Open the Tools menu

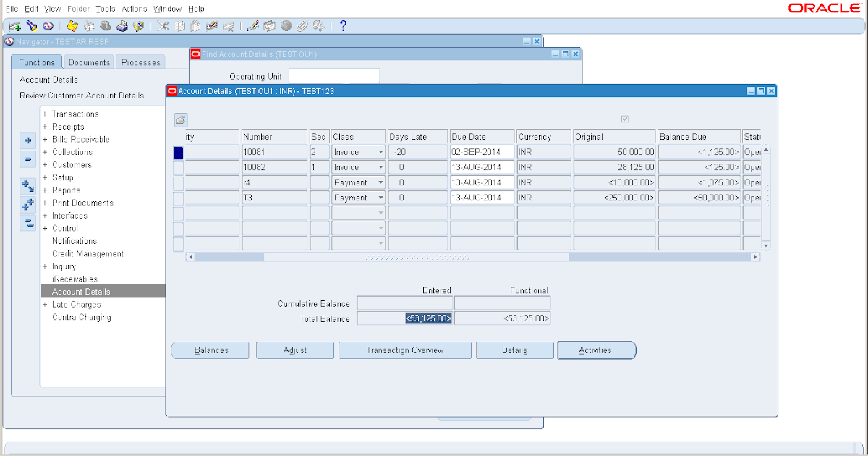pyautogui.click(x=106, y=8)
